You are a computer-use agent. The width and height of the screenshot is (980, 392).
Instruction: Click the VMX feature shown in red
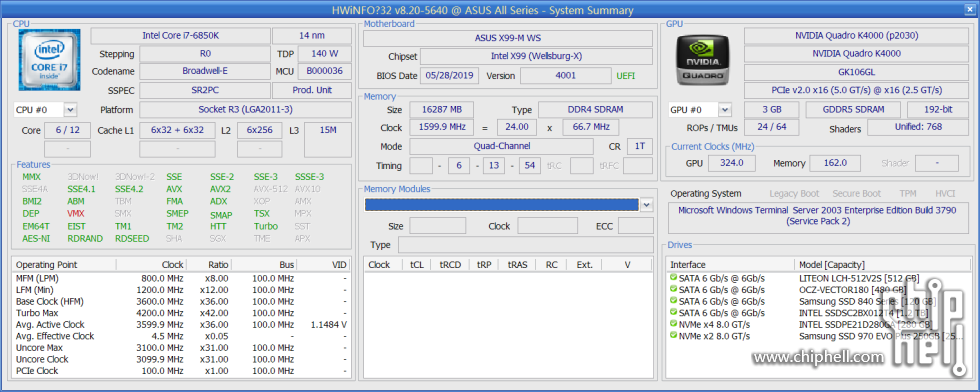coord(76,213)
